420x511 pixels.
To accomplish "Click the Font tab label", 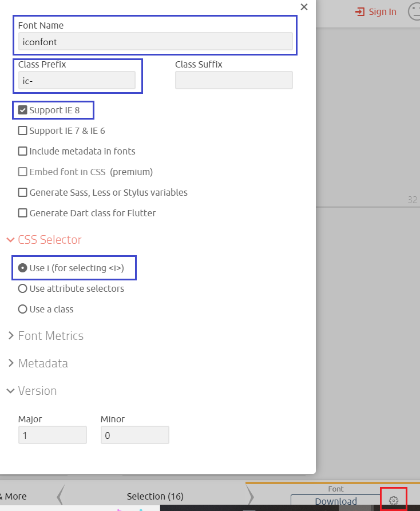I will click(x=336, y=489).
